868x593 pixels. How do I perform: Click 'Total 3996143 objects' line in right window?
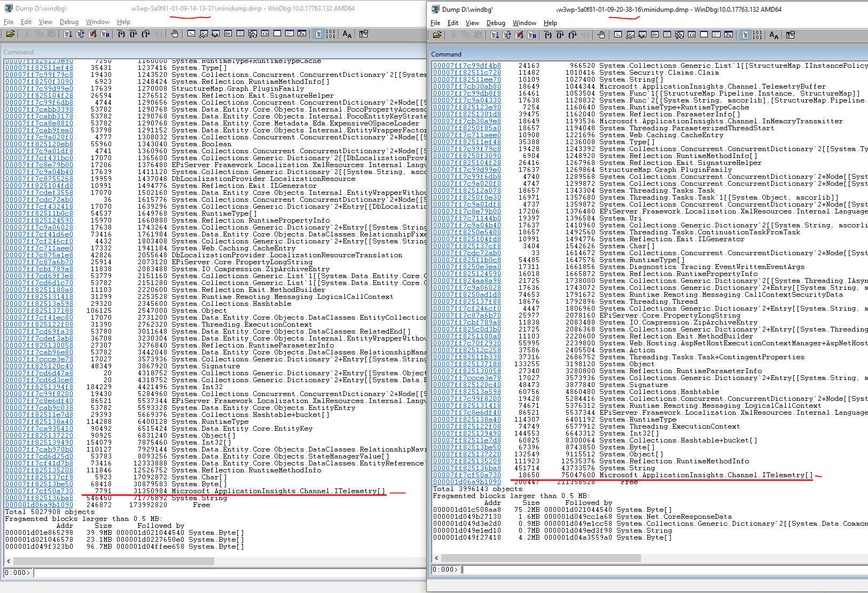[x=478, y=489]
